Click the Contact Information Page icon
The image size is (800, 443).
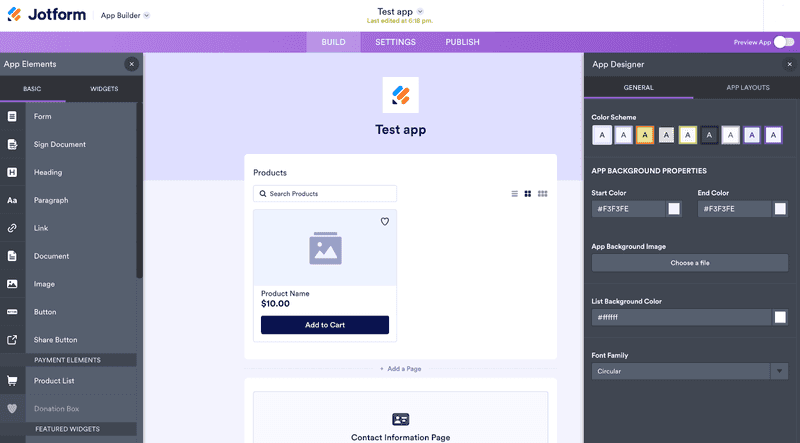(x=401, y=420)
